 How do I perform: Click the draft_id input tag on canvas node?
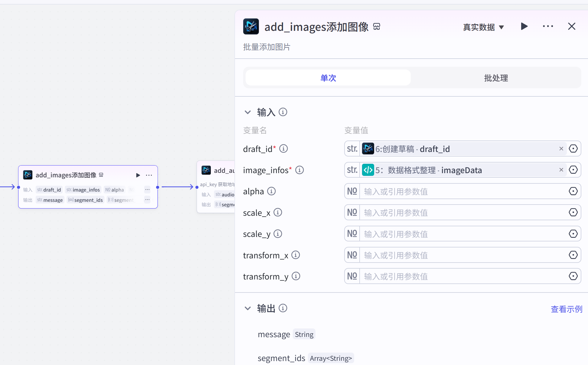pos(49,190)
